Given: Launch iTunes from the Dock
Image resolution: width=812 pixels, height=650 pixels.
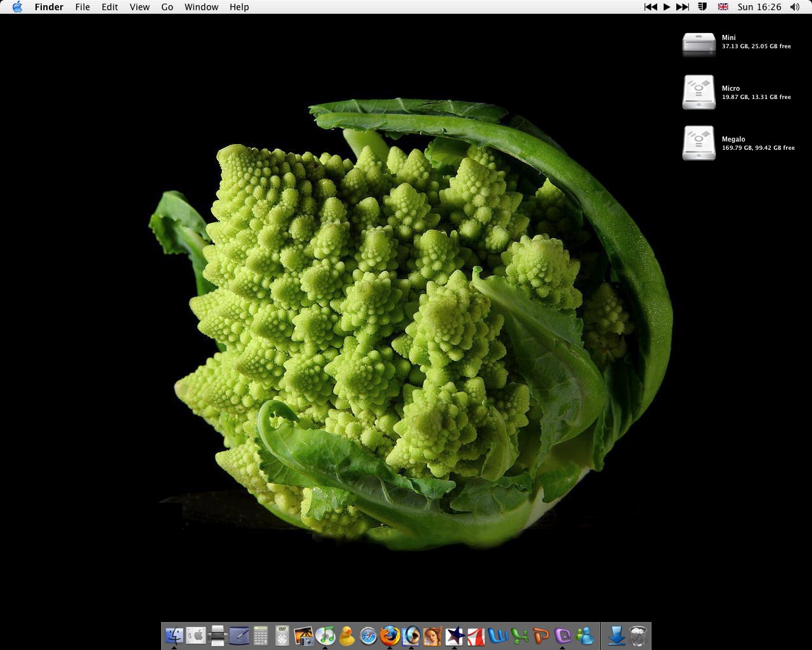Looking at the screenshot, I should pos(325,635).
